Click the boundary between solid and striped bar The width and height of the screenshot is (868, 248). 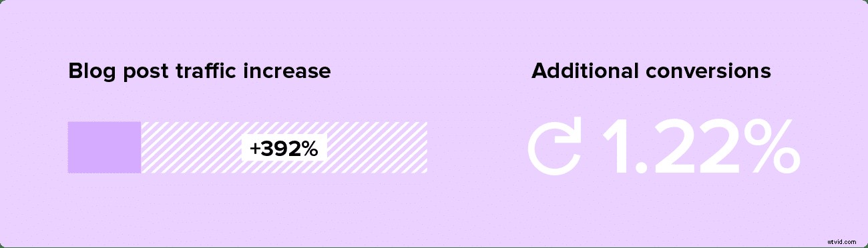(x=141, y=147)
